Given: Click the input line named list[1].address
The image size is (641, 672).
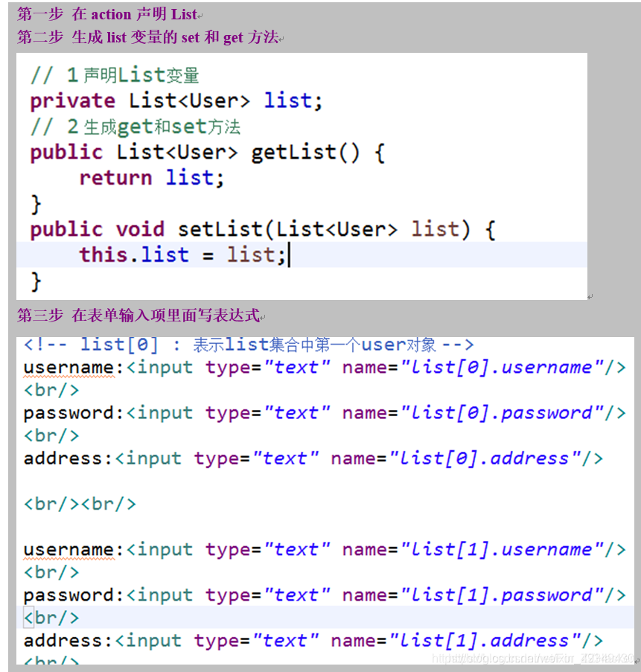Looking at the screenshot, I should click(313, 641).
